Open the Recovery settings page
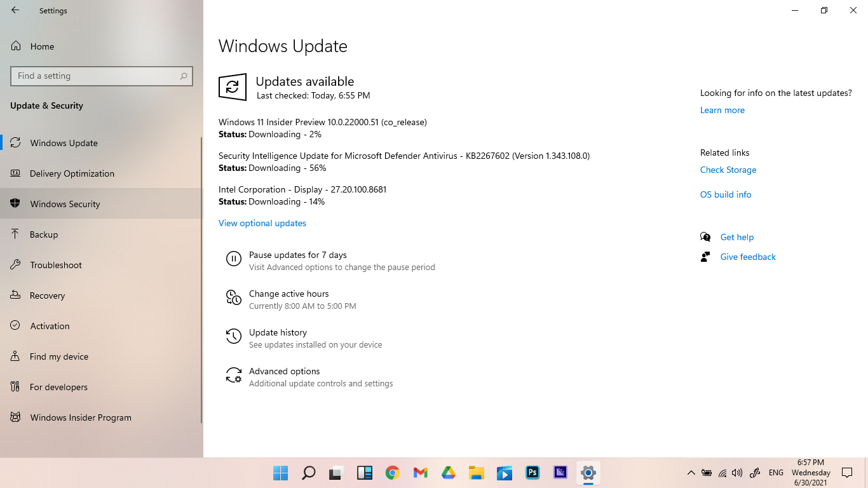The height and width of the screenshot is (488, 868). (x=102, y=295)
